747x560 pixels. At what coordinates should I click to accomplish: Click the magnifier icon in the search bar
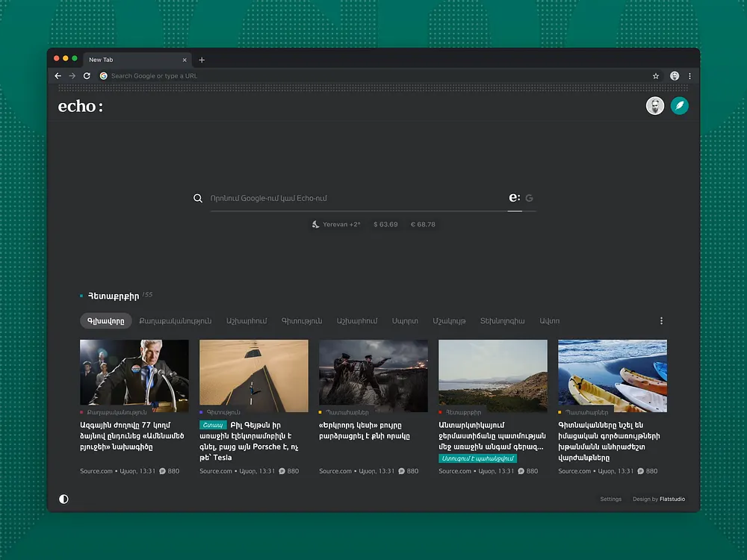(198, 198)
